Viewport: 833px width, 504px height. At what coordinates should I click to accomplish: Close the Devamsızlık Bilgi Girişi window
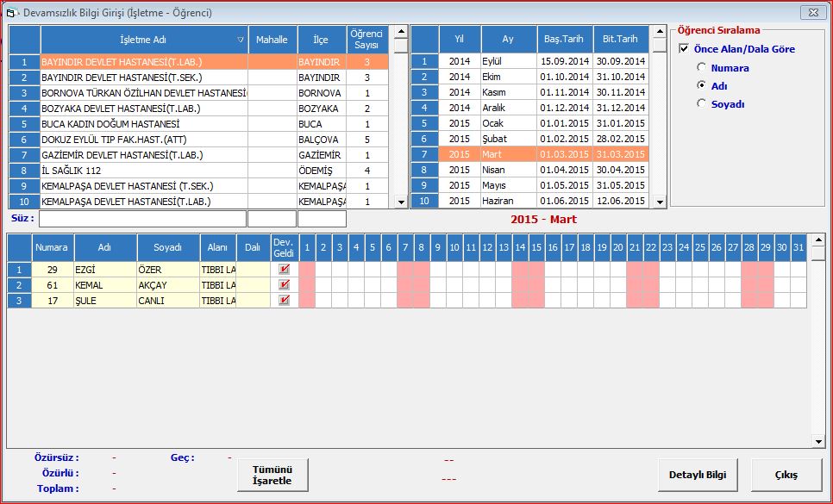click(810, 12)
